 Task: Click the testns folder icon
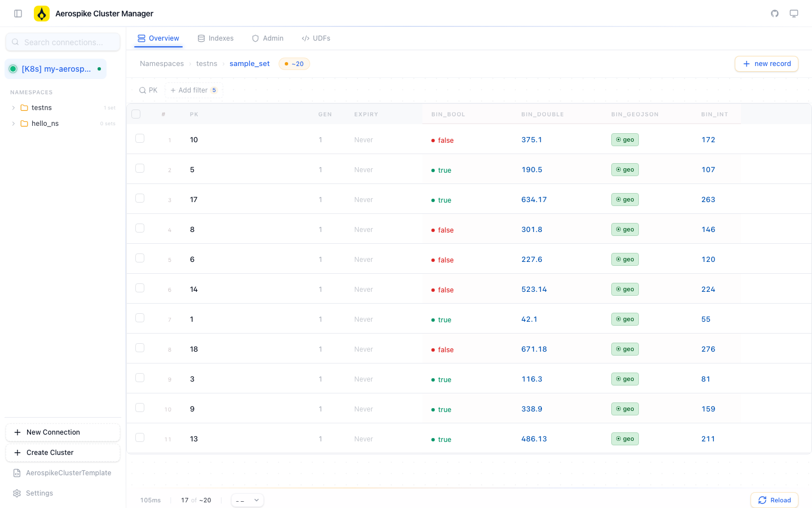(24, 108)
